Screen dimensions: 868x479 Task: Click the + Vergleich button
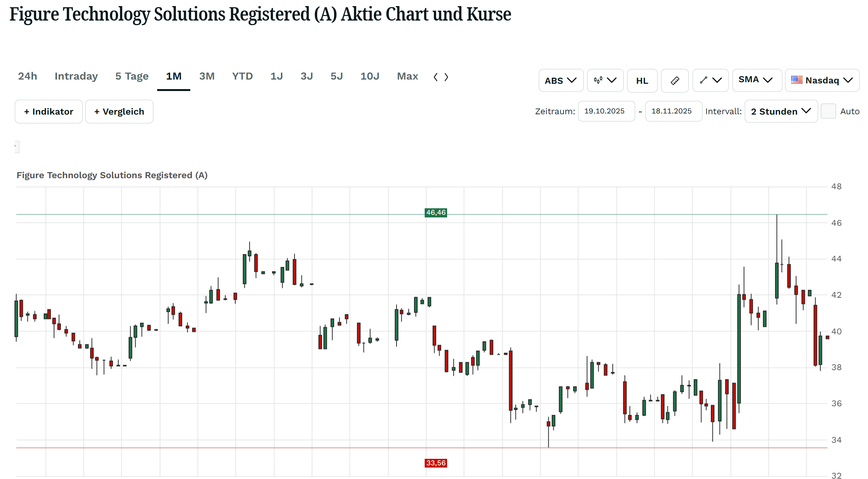[x=119, y=112]
